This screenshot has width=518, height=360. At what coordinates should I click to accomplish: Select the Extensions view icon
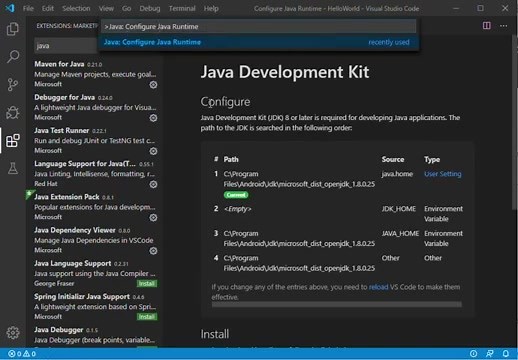[x=13, y=141]
